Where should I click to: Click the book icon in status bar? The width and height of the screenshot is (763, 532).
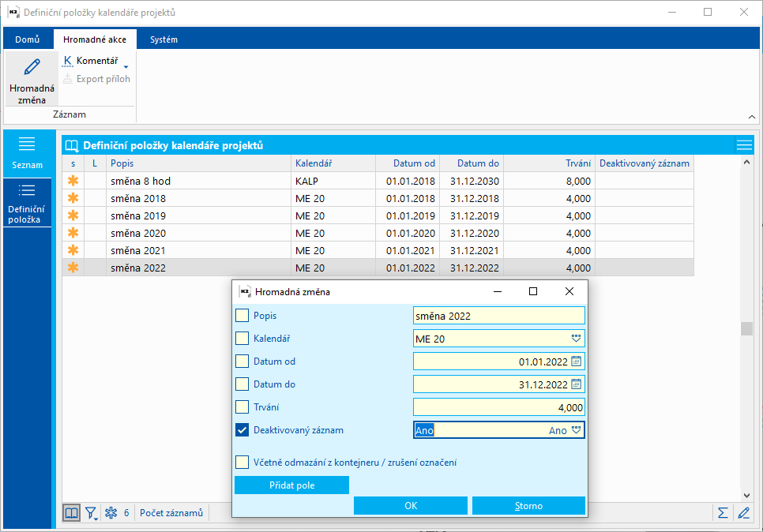tap(72, 513)
